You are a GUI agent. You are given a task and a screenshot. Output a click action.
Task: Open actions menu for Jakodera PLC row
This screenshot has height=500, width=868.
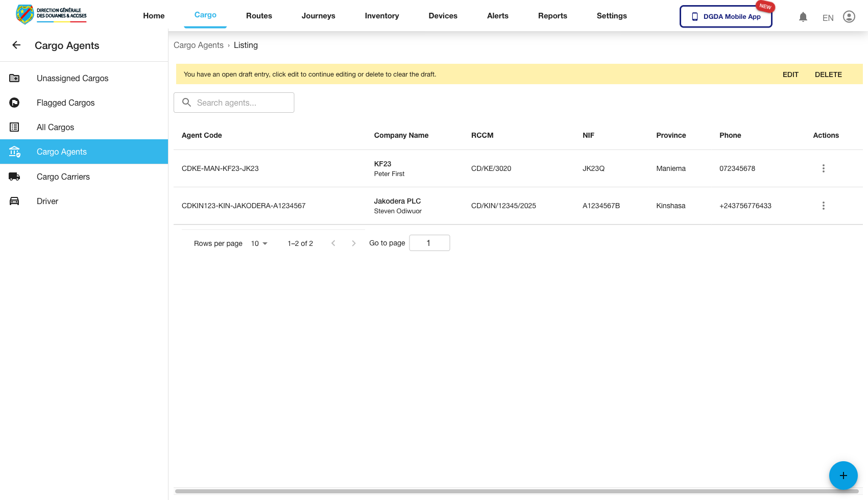click(823, 206)
